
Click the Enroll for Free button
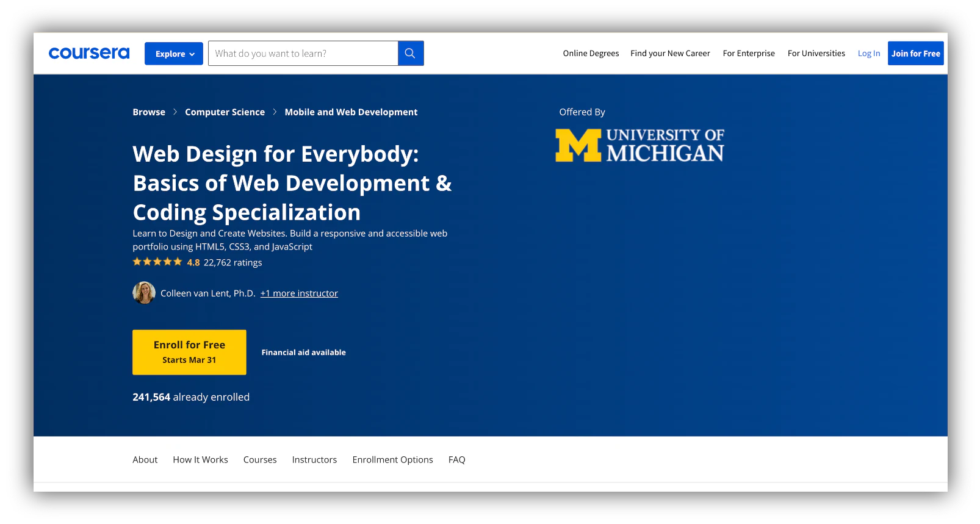coord(189,353)
